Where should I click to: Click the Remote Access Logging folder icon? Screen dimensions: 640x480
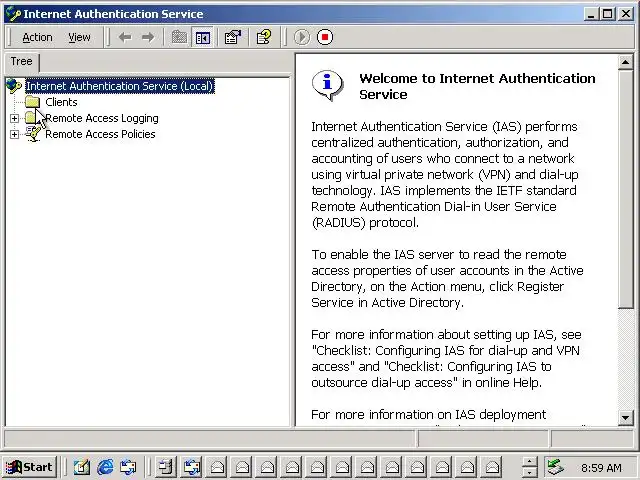pyautogui.click(x=32, y=118)
